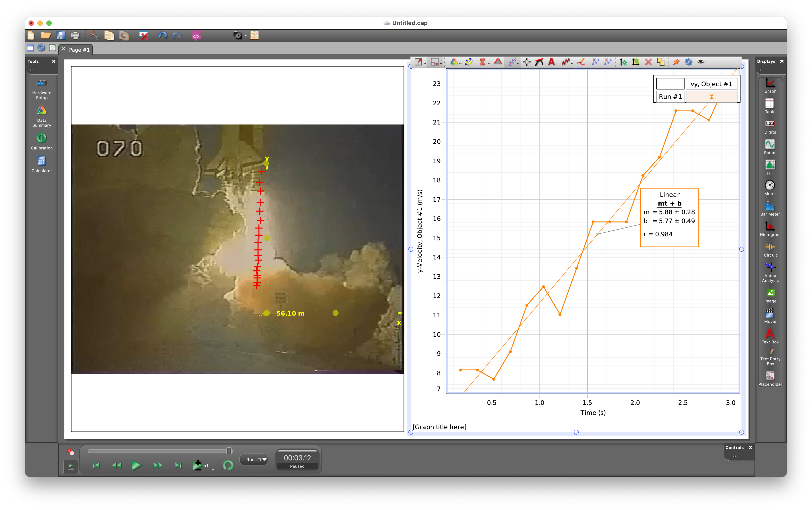The image size is (812, 510).
Task: Toggle loop playback with circular arrow
Action: pos(228,465)
